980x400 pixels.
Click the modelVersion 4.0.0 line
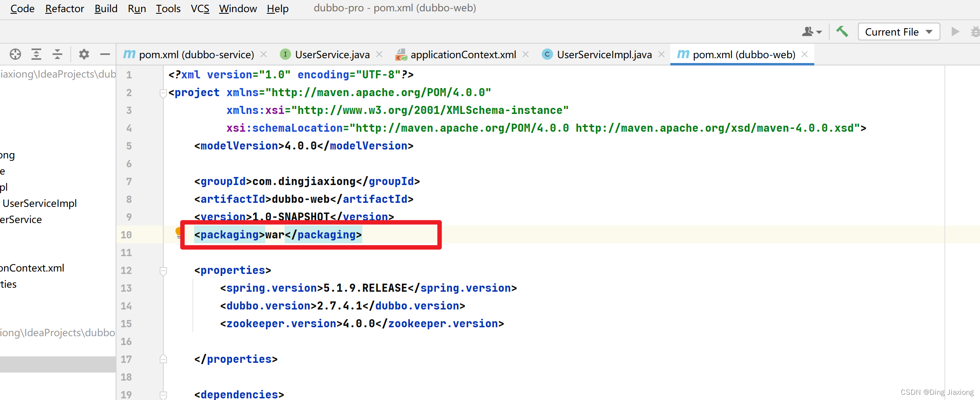[304, 146]
